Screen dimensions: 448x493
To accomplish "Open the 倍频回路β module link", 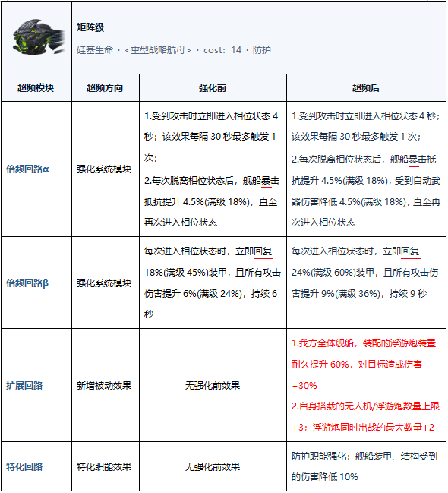I will pyautogui.click(x=27, y=283).
